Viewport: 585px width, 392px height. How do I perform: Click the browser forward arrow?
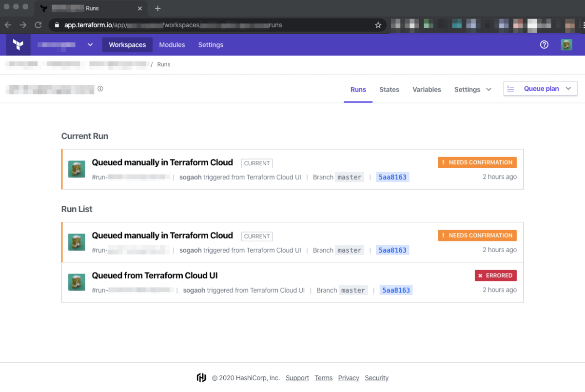coord(23,25)
